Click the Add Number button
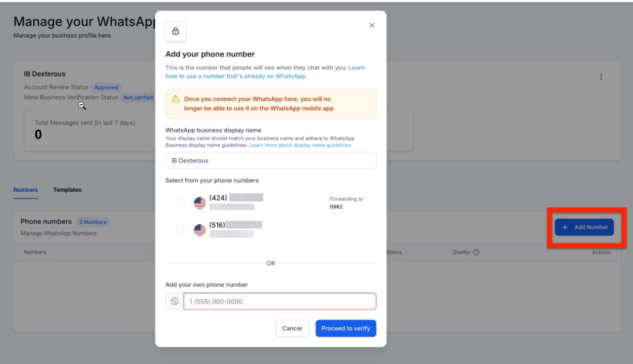The image size is (633, 364). pos(584,228)
